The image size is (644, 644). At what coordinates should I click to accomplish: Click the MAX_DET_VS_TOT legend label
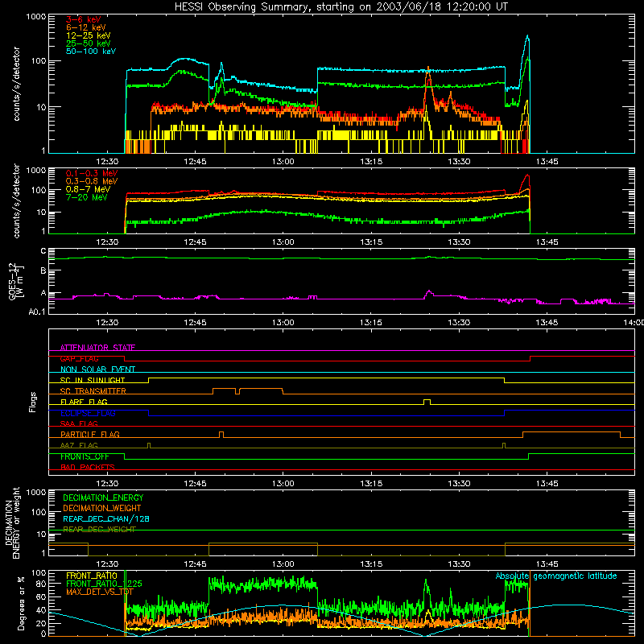100,592
